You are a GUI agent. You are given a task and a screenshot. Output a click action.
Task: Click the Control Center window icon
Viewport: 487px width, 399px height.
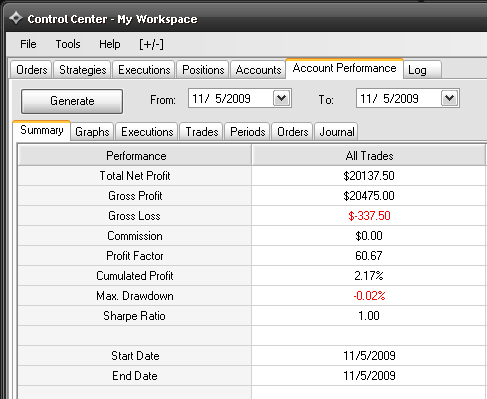16,18
